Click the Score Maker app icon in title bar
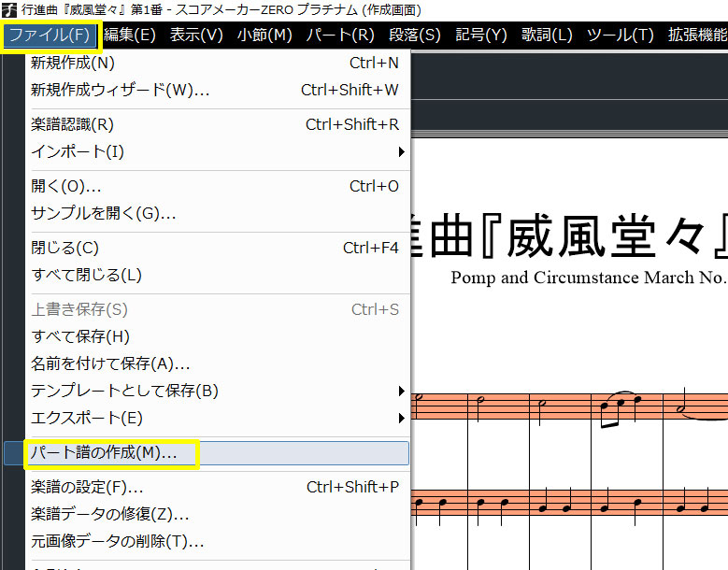Image resolution: width=728 pixels, height=570 pixels. click(x=8, y=9)
